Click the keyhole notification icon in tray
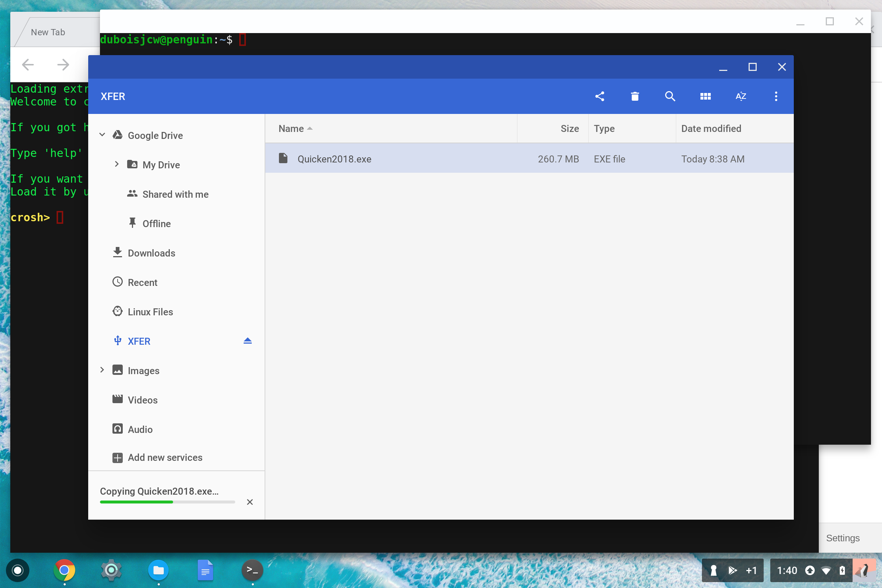 (x=714, y=570)
